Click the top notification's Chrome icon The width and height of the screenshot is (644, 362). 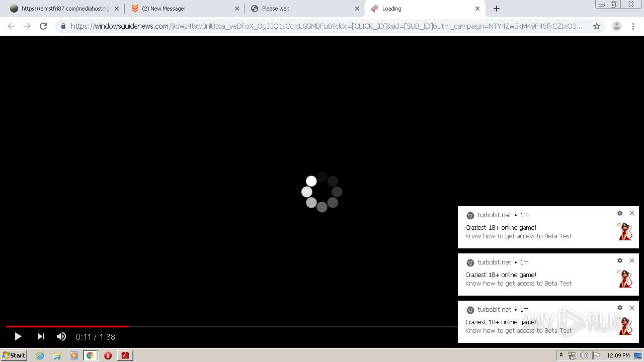tap(470, 215)
